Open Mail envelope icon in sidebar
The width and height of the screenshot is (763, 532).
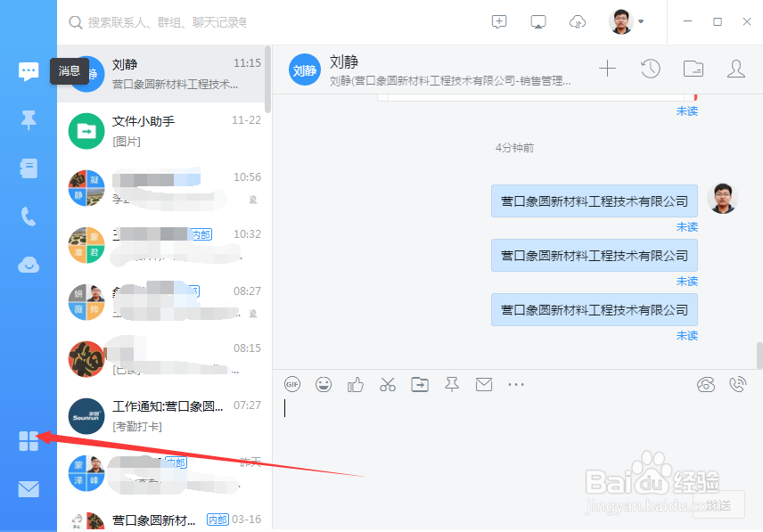(28, 488)
